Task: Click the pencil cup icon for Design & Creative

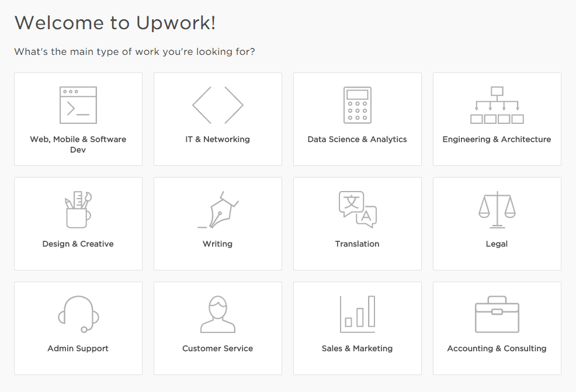Action: click(78, 209)
